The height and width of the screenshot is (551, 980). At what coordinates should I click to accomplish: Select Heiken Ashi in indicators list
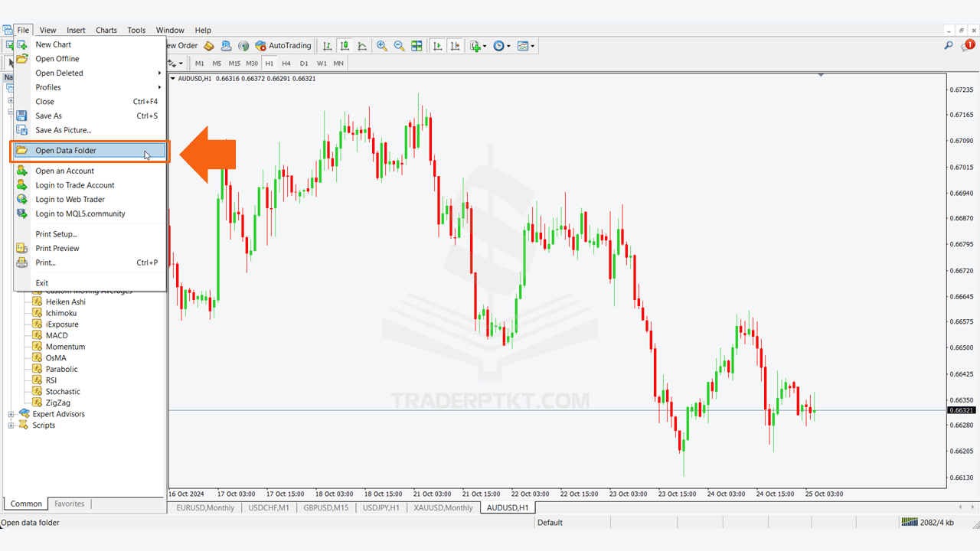66,302
